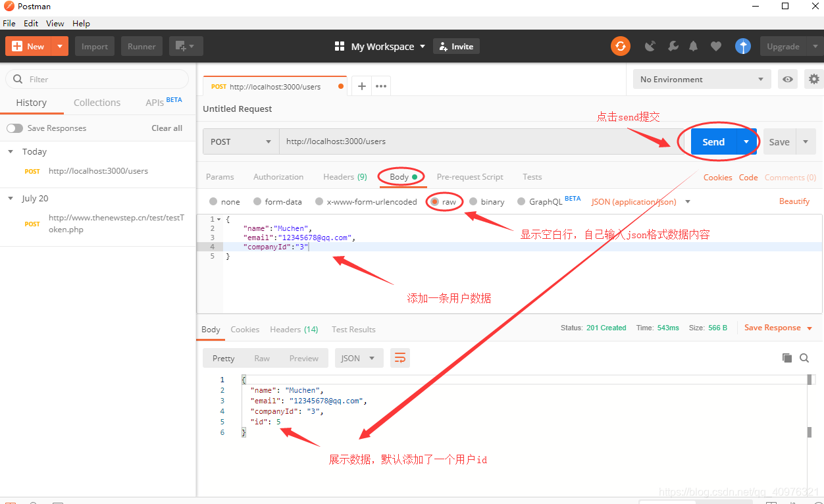Viewport: 824px width, 504px height.
Task: Click the filter search magnifier icon
Action: tap(18, 79)
